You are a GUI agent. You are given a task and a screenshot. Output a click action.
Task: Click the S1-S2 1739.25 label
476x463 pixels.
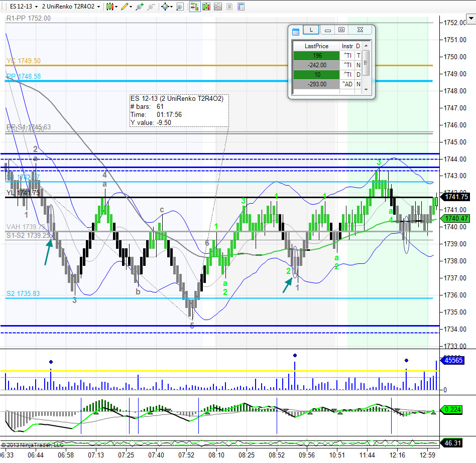(x=28, y=235)
